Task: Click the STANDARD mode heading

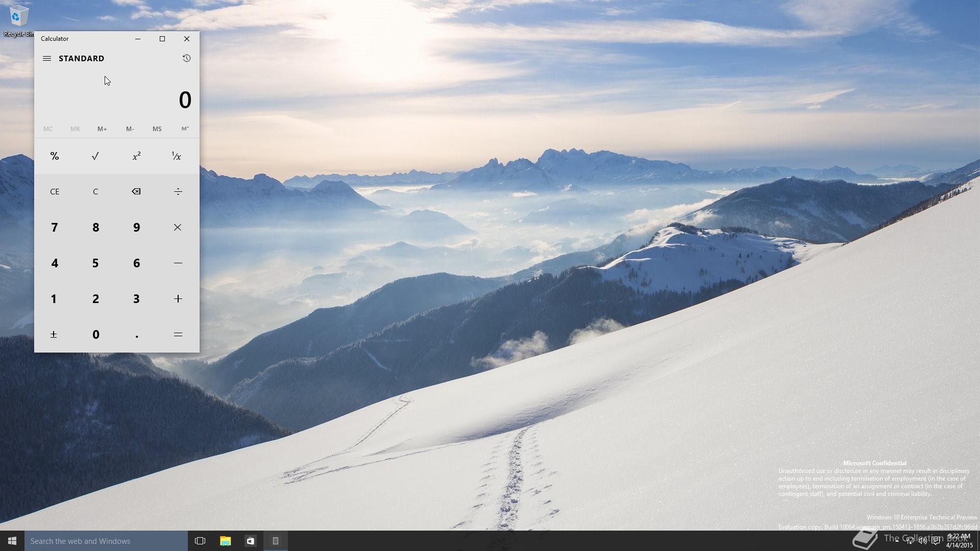Action: pos(81,58)
